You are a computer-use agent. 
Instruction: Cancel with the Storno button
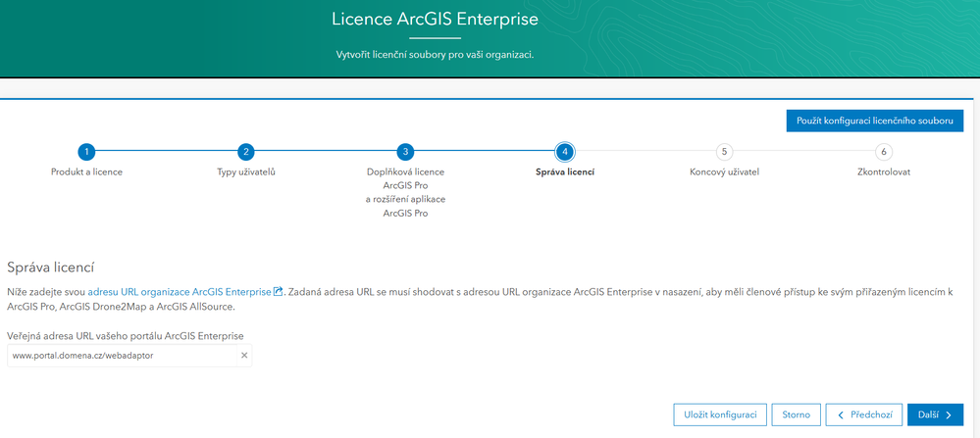coord(797,414)
